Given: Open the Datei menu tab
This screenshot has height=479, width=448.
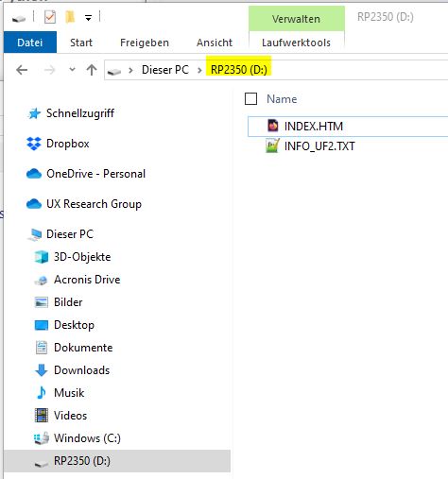Looking at the screenshot, I should (30, 43).
